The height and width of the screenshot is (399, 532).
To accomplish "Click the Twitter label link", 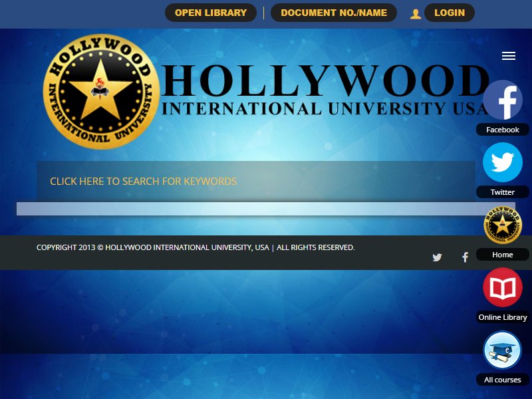I will (x=503, y=192).
